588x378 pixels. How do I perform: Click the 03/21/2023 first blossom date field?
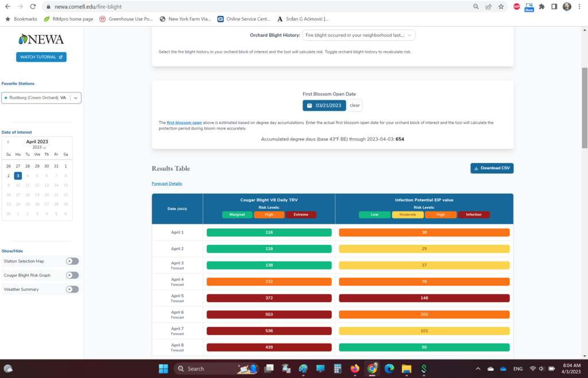[324, 106]
